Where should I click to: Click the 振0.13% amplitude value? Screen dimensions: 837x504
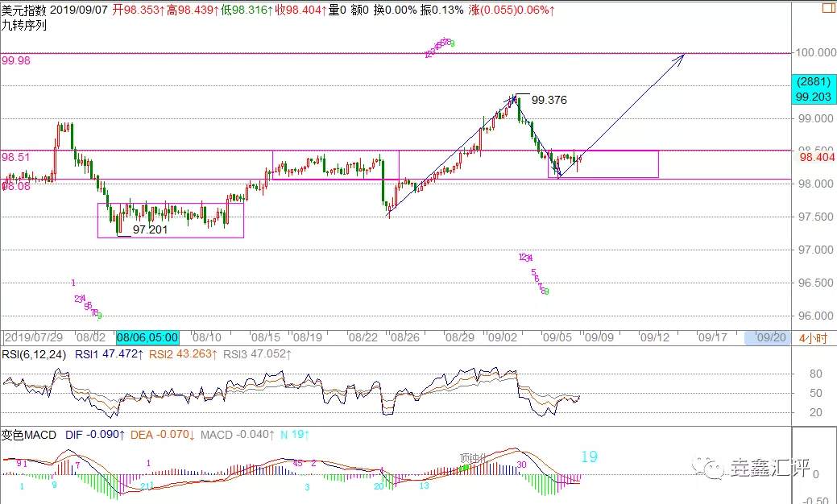pyautogui.click(x=441, y=10)
